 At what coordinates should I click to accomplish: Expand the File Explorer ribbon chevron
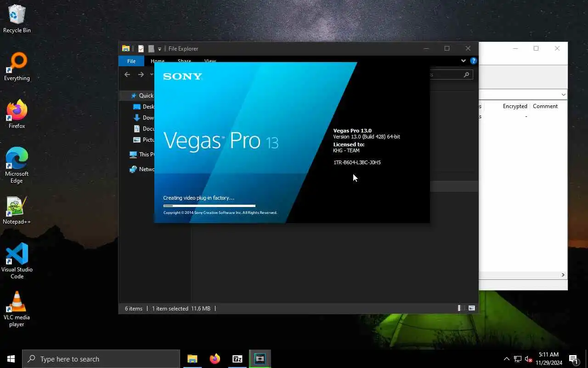pos(464,61)
